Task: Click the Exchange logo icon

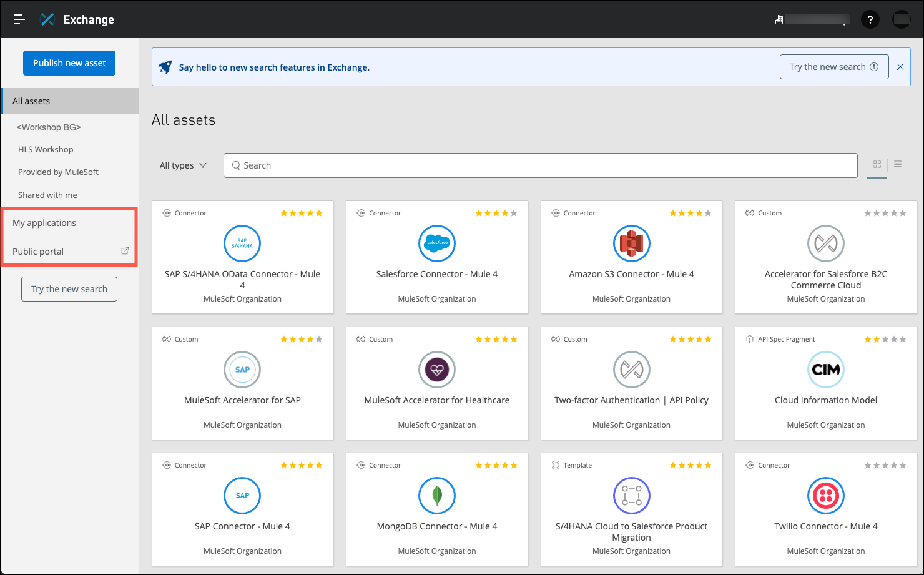Action: (47, 19)
